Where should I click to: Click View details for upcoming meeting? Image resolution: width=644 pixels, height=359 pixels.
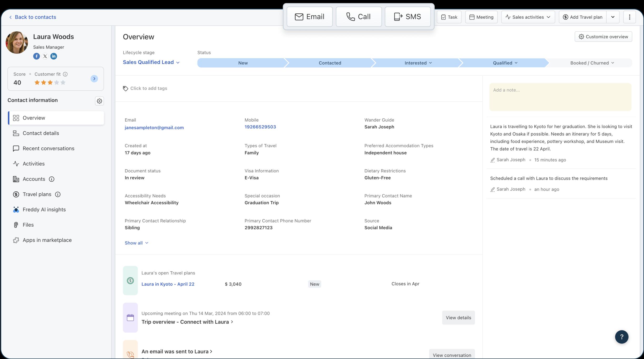[458, 318]
